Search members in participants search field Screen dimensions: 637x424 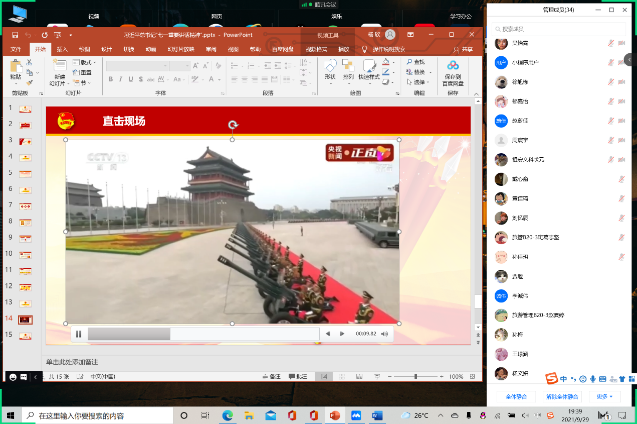click(559, 29)
